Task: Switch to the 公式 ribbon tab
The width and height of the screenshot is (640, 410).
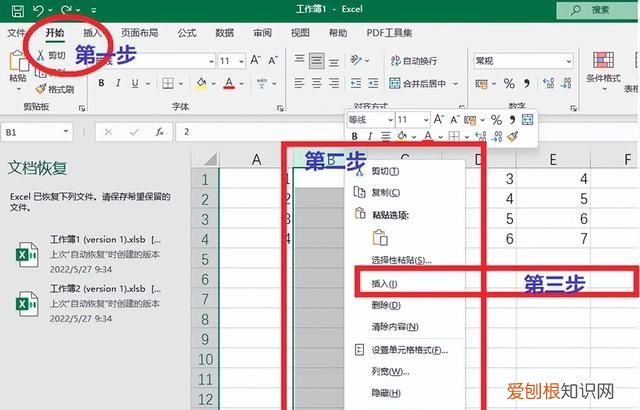Action: click(187, 33)
